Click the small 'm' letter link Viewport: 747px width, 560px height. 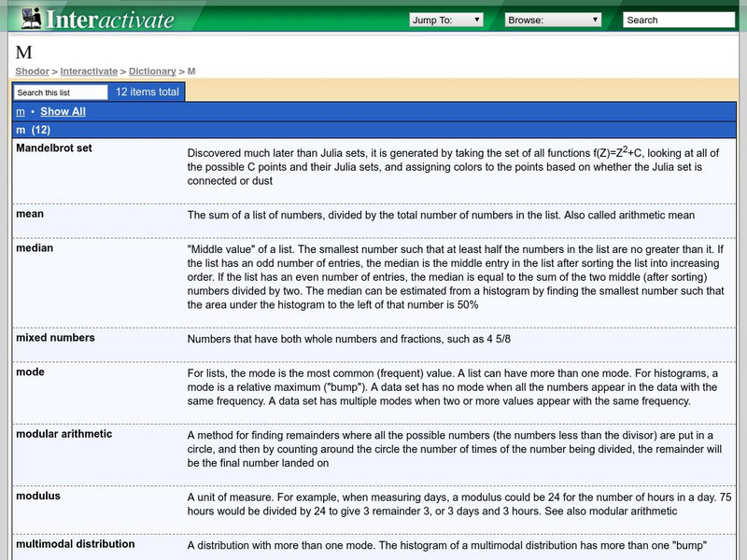click(x=21, y=112)
